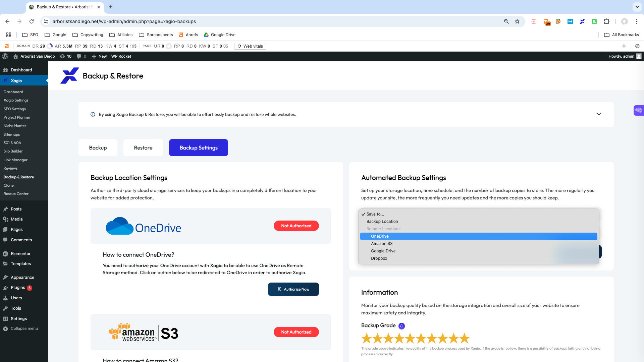Click the Backup Grade star rating
The height and width of the screenshot is (362, 644).
pos(415,339)
